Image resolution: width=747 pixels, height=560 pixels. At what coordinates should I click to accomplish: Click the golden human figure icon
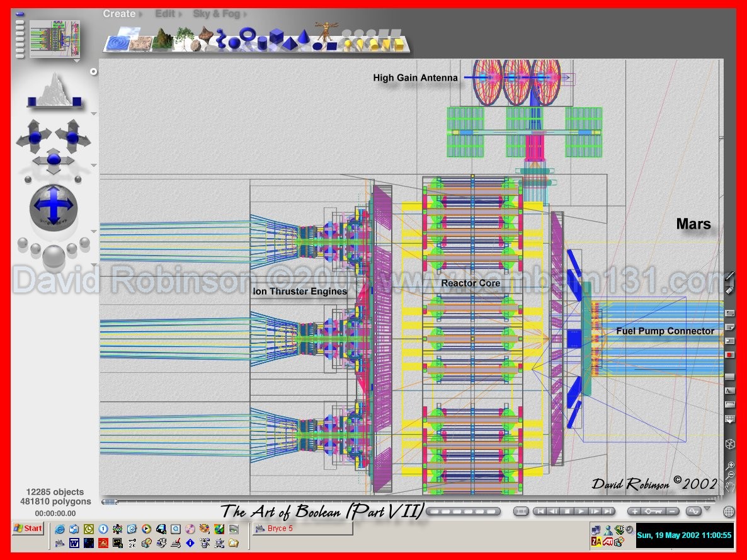point(326,31)
